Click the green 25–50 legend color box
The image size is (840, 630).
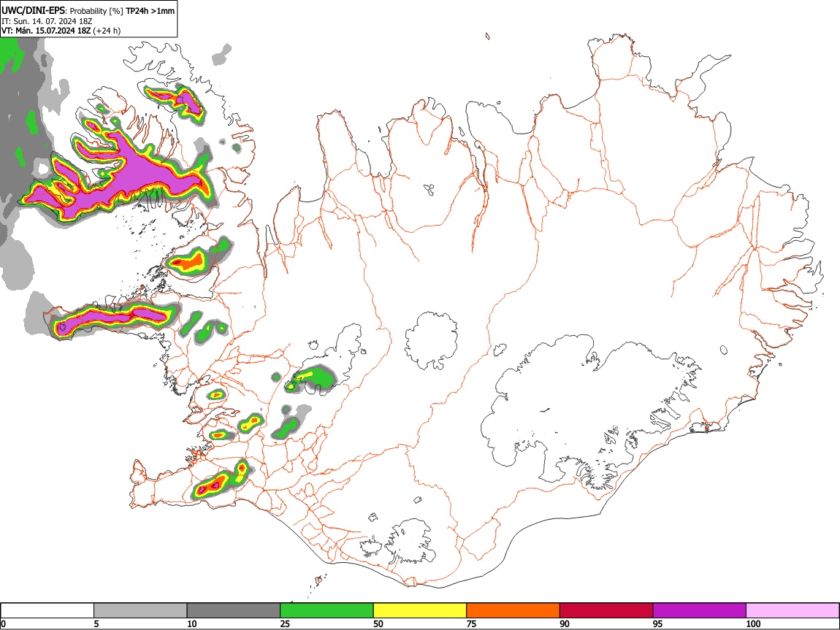(x=327, y=611)
